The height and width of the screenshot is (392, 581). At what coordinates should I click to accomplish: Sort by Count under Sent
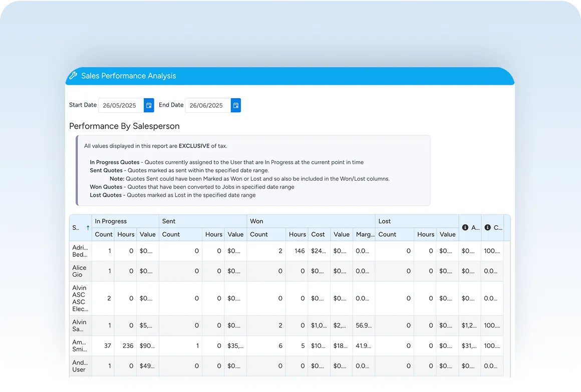(180, 234)
